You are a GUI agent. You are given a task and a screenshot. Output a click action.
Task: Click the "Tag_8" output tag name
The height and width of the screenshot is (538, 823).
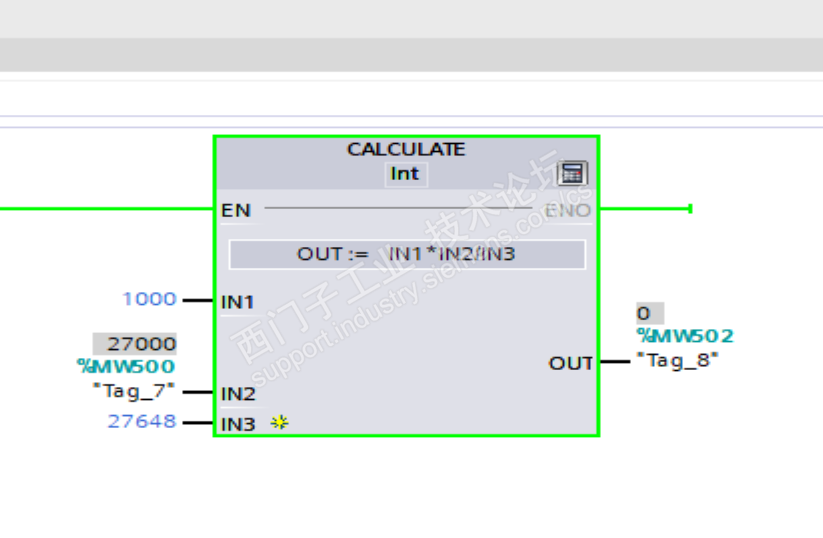click(677, 361)
